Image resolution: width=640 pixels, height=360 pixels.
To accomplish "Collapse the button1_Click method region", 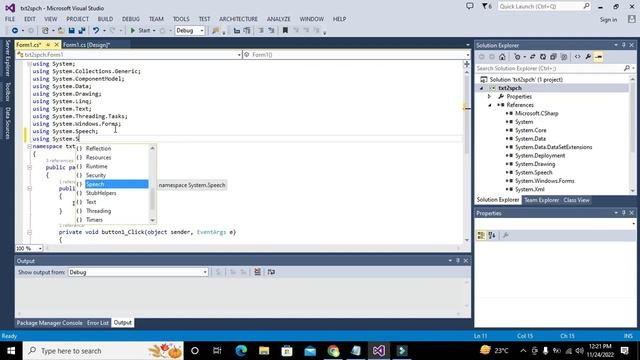I will pos(29,232).
